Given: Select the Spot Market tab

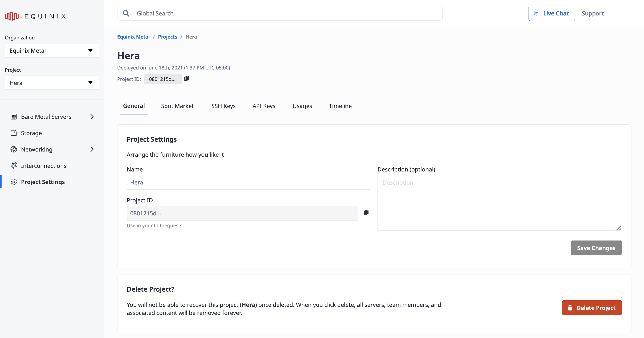Looking at the screenshot, I should [177, 106].
